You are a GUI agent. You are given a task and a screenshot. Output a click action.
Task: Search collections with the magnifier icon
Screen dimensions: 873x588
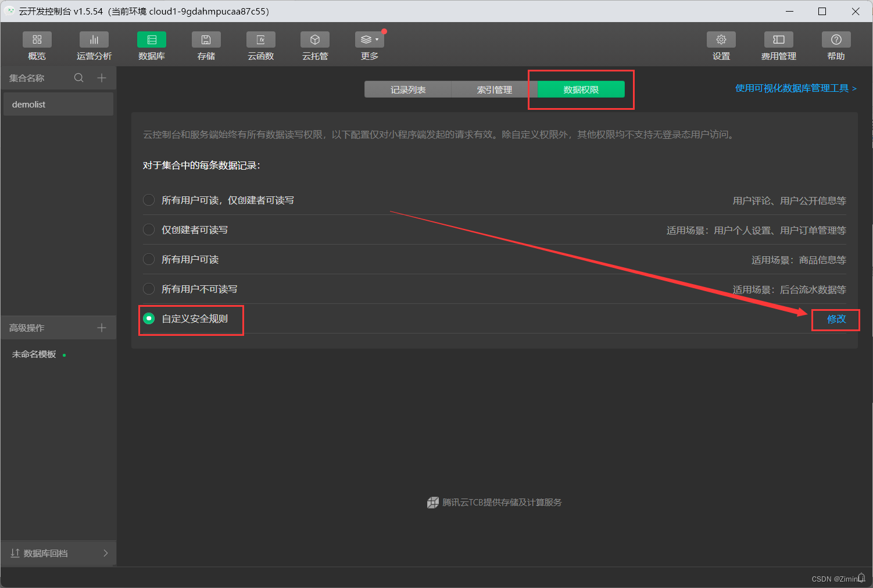point(79,78)
